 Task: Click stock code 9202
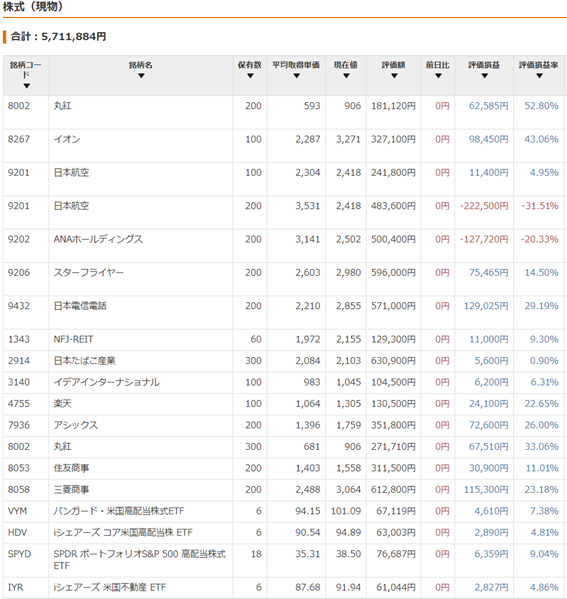(x=19, y=239)
